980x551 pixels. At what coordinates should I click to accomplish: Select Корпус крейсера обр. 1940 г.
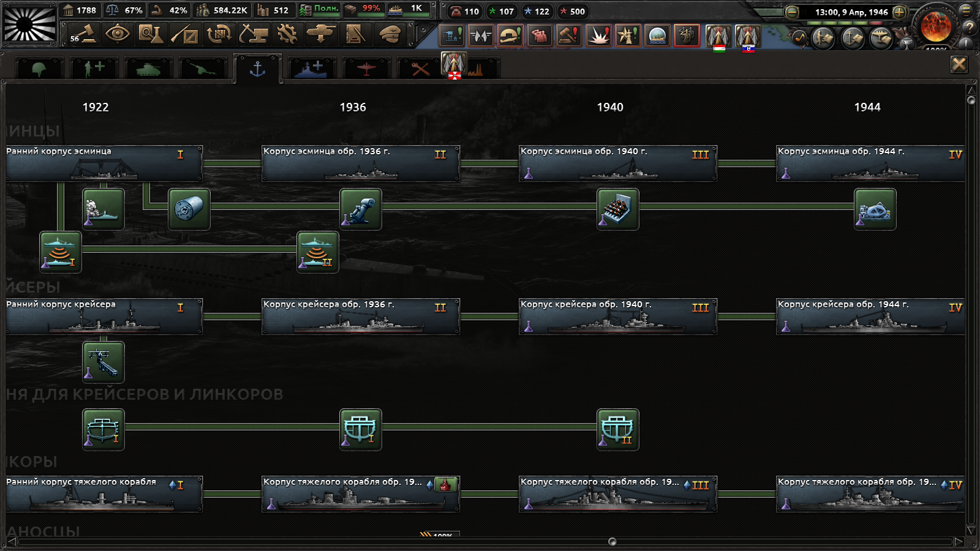click(x=618, y=317)
